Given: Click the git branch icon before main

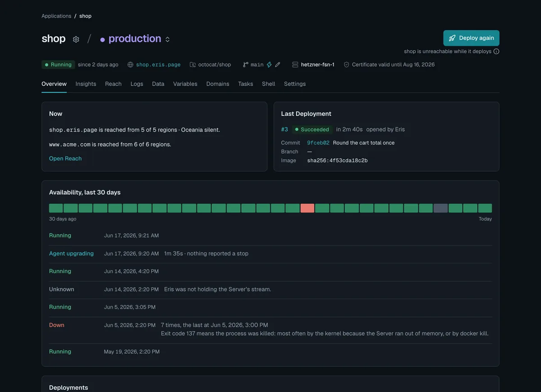Looking at the screenshot, I should click(x=246, y=65).
